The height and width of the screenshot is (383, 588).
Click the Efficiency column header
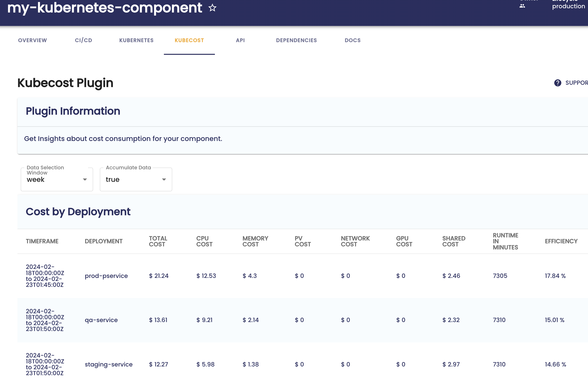tap(561, 241)
